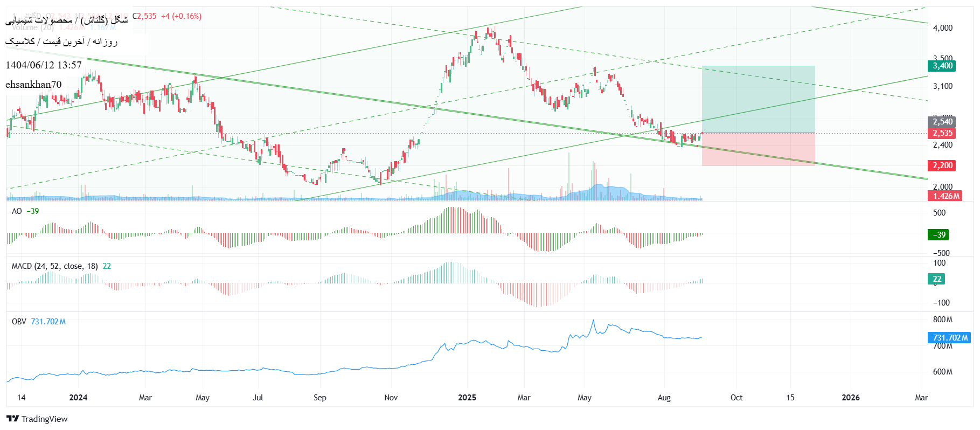Click the TradingView logo icon
Screen dimensions: 980x430
(13, 419)
